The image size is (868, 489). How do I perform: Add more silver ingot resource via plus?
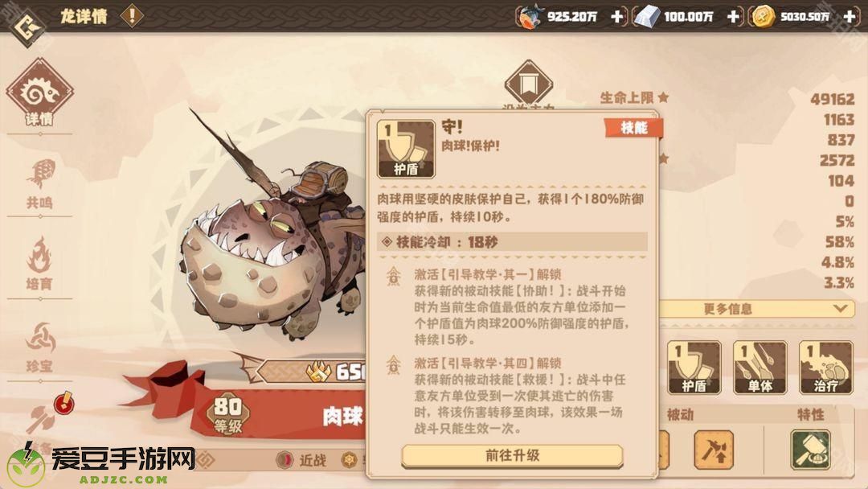(x=733, y=17)
